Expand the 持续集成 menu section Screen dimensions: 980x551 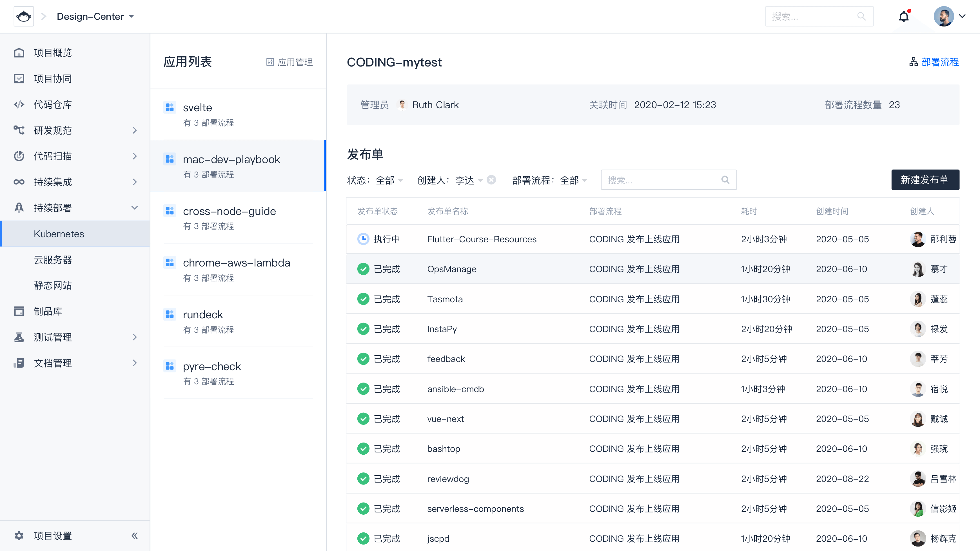[x=135, y=182]
